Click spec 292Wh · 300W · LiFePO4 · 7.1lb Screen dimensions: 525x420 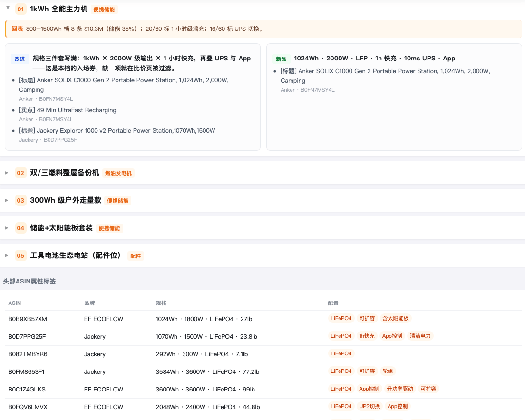click(202, 354)
